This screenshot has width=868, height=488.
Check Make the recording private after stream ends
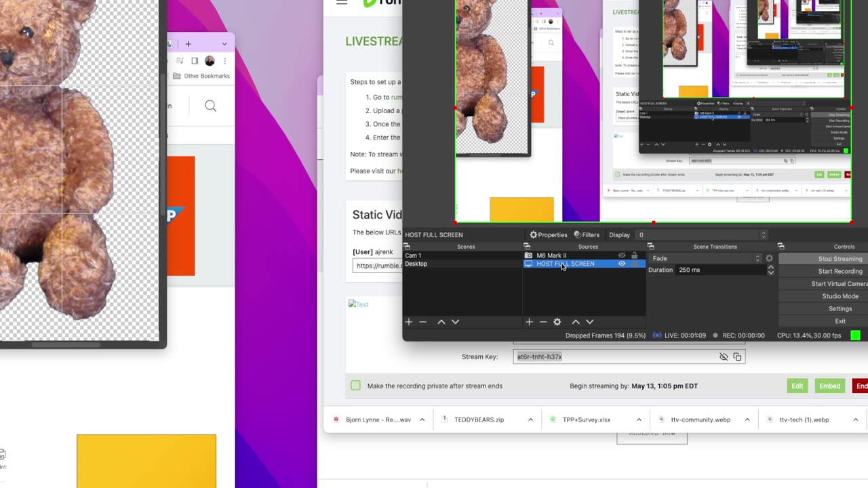[x=355, y=386]
